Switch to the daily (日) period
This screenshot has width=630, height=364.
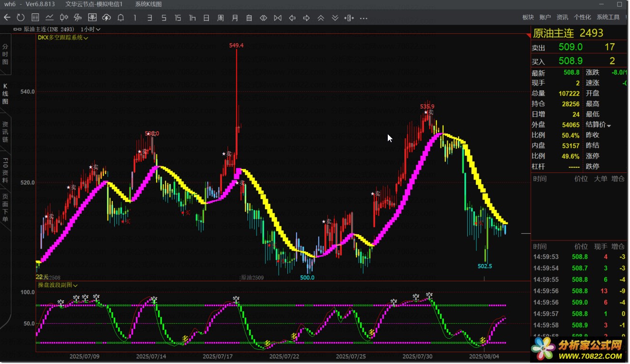click(x=206, y=18)
